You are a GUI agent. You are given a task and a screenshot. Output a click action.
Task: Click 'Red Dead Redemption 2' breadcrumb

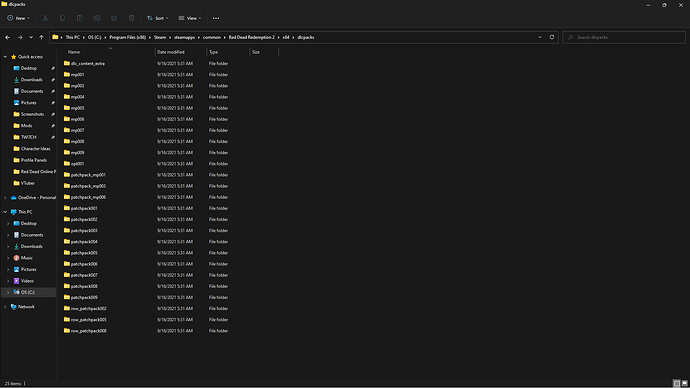click(252, 37)
